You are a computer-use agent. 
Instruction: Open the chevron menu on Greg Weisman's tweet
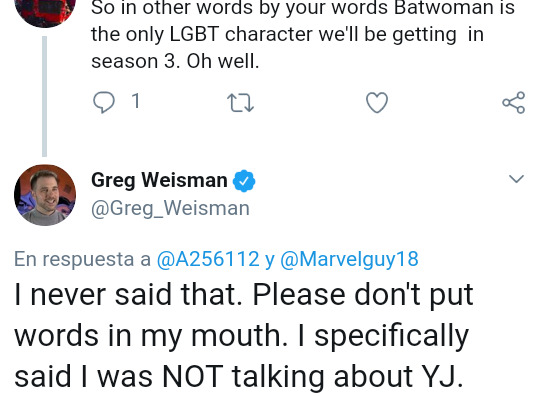(516, 179)
